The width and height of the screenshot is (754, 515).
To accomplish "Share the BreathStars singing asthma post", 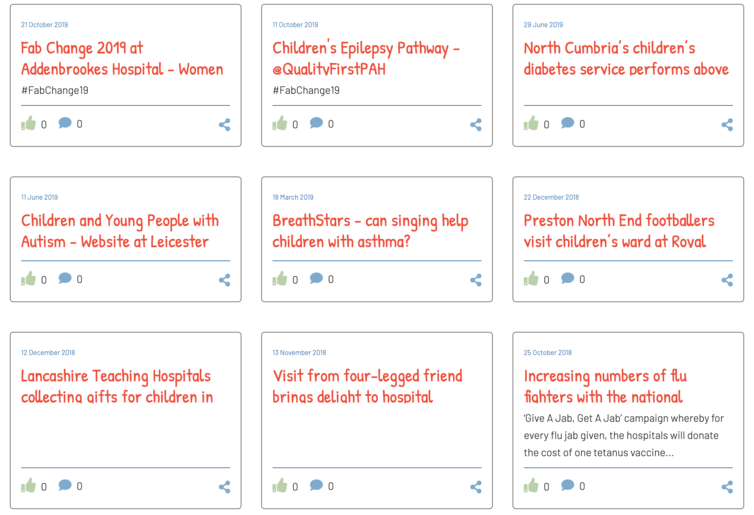I will 476,280.
